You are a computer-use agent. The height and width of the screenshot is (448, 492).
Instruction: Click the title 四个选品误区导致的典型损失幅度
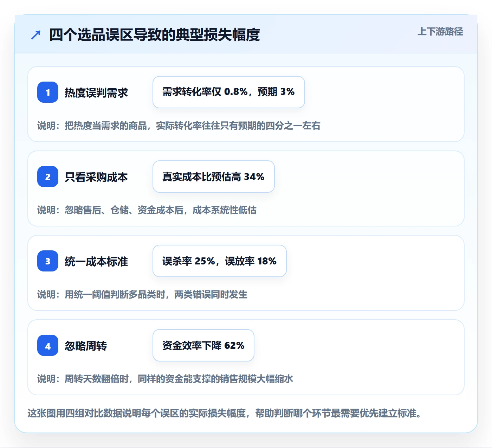click(x=155, y=35)
